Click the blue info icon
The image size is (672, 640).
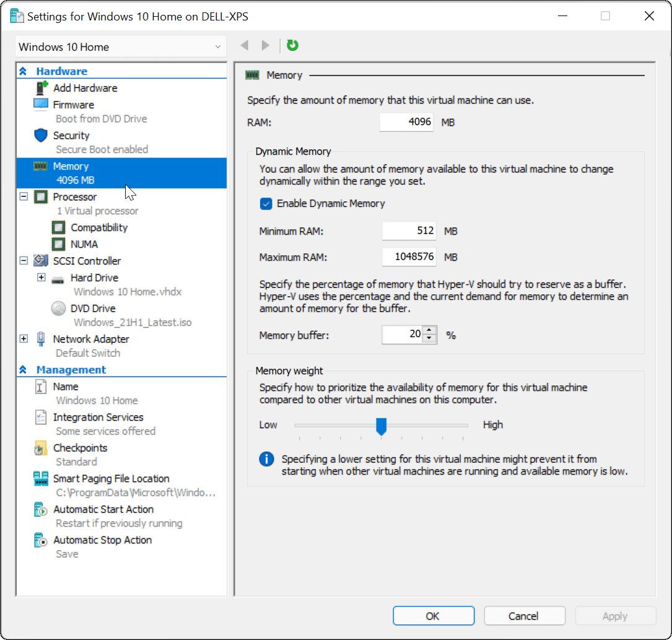pos(266,459)
